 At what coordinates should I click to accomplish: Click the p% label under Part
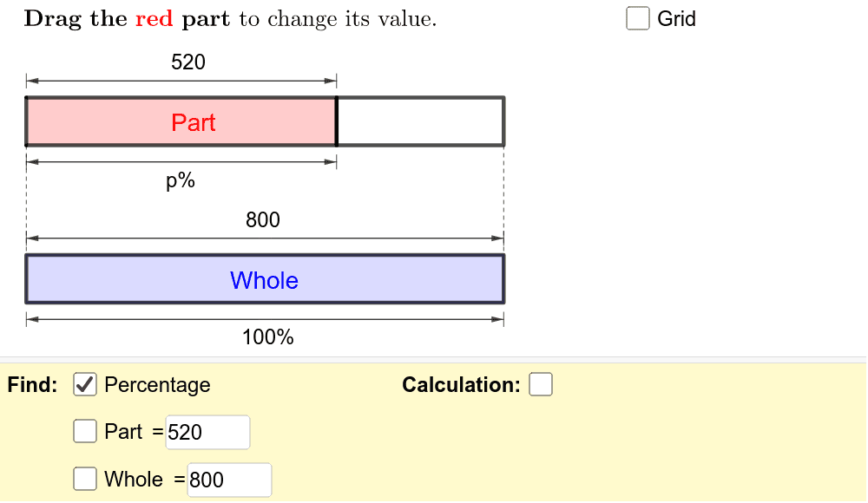tap(181, 181)
